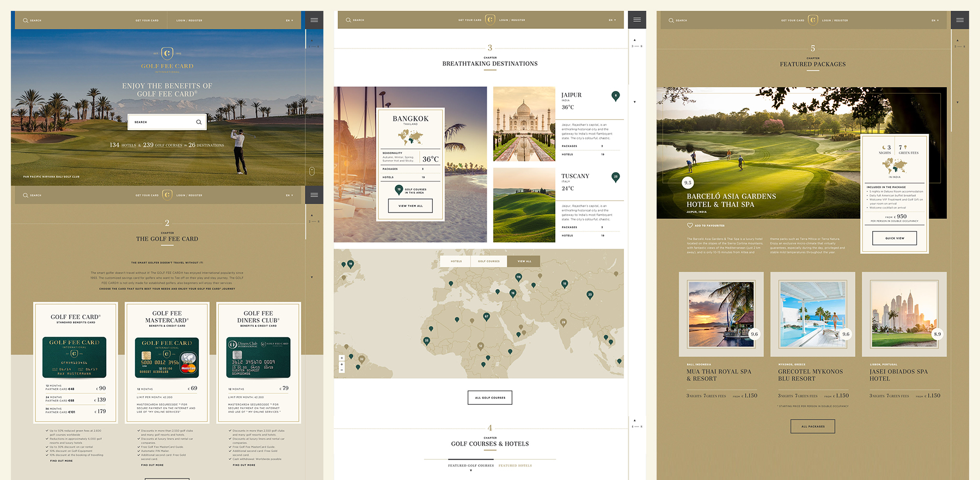Screen dimensions: 980x480
Task: Show only Hotels on the map filter
Action: point(456,261)
